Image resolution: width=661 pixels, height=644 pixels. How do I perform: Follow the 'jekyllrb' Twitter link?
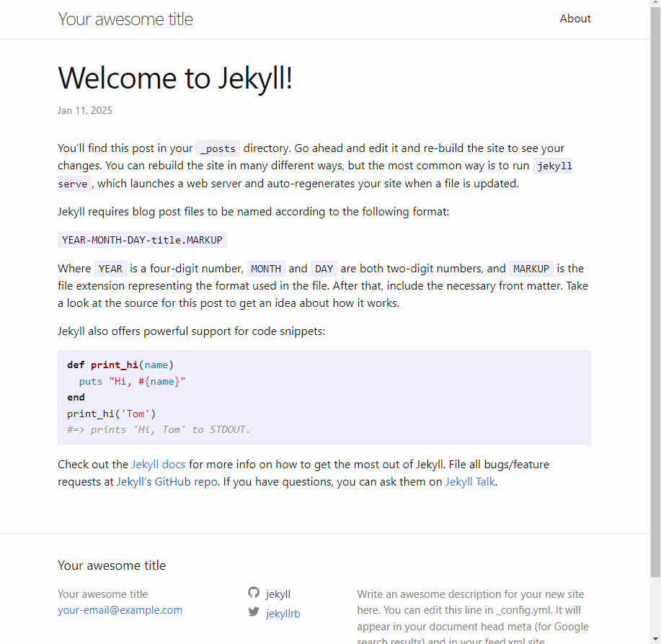coord(283,613)
